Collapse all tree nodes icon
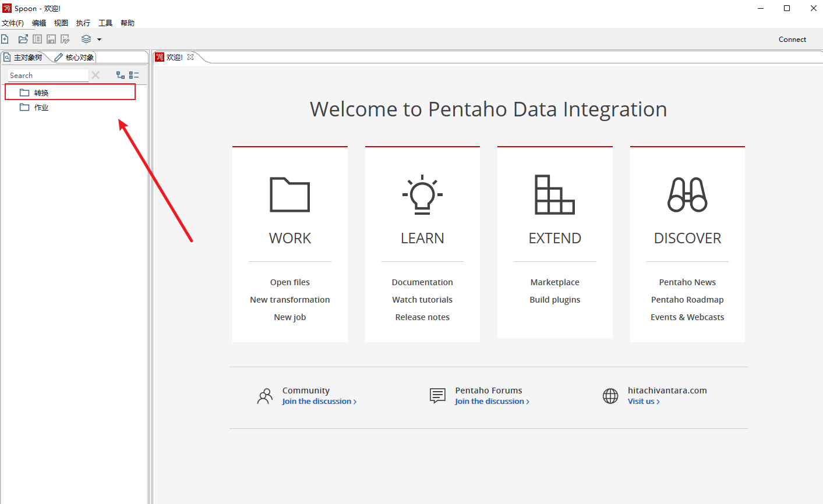 click(x=134, y=75)
